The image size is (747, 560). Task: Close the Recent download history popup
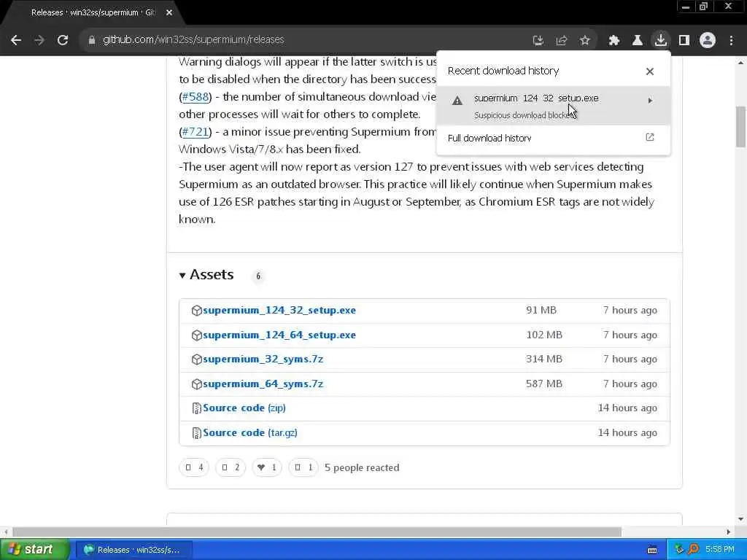[650, 71]
